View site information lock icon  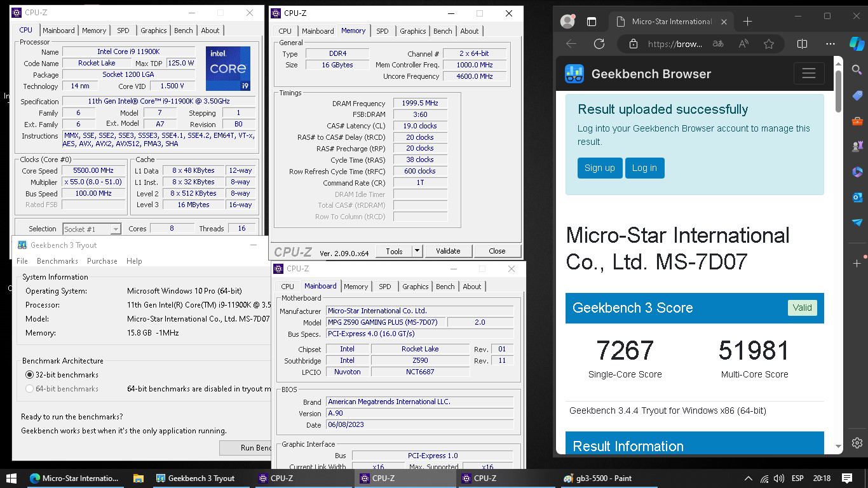(x=633, y=44)
